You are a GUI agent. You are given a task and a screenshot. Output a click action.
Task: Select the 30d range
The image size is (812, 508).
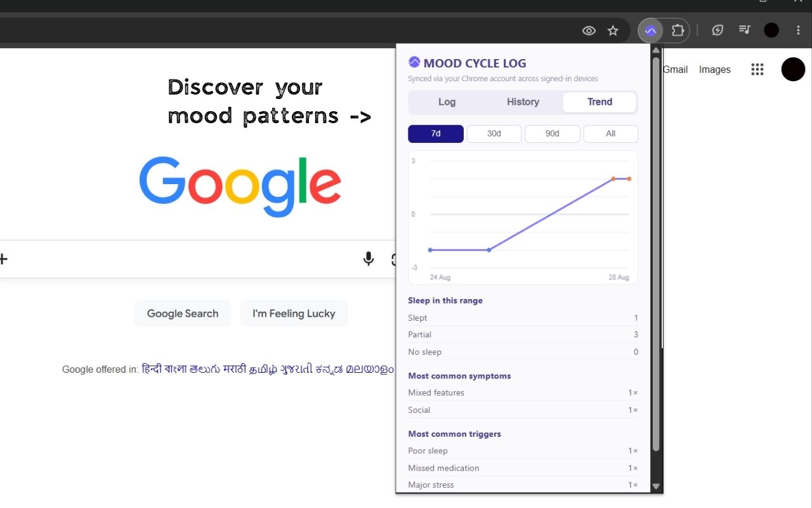494,134
